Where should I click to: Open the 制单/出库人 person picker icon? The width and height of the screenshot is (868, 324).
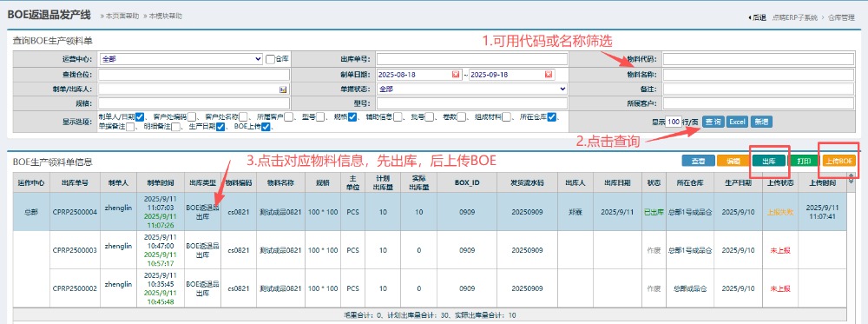(283, 89)
